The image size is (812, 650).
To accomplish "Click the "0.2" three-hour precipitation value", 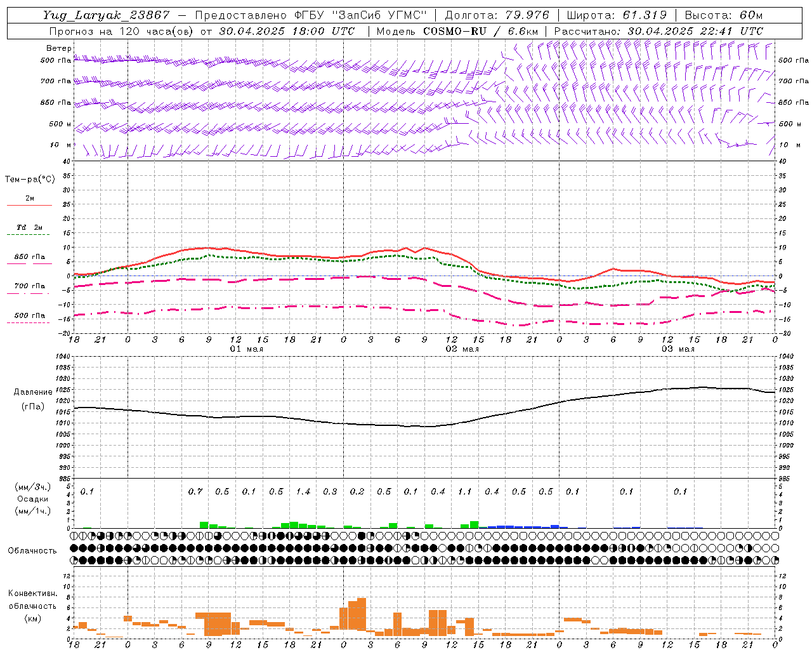I will [x=357, y=492].
